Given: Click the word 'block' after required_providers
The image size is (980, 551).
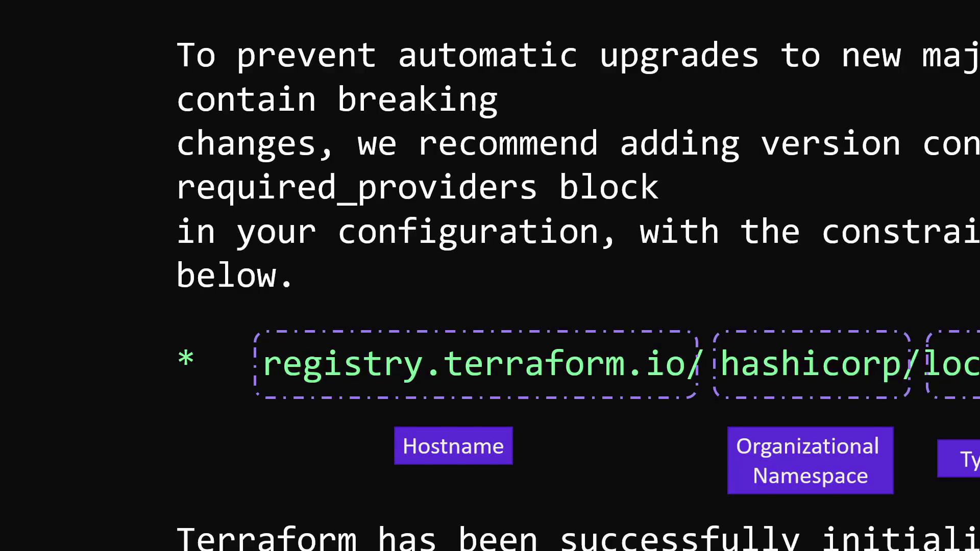Looking at the screenshot, I should tap(608, 187).
